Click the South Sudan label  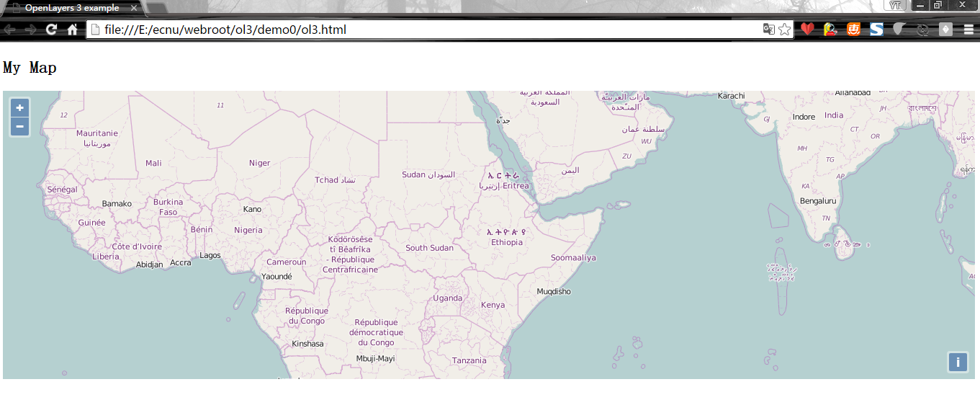point(429,248)
